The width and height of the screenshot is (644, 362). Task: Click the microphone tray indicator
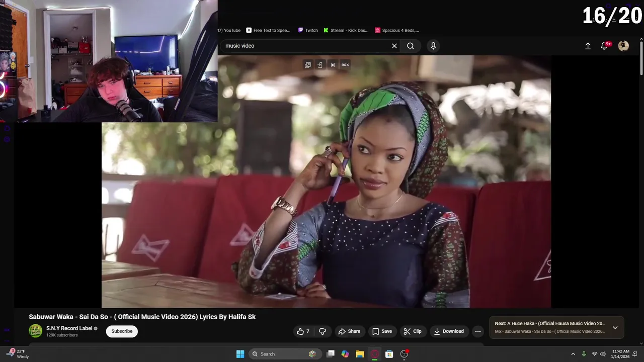click(x=584, y=354)
